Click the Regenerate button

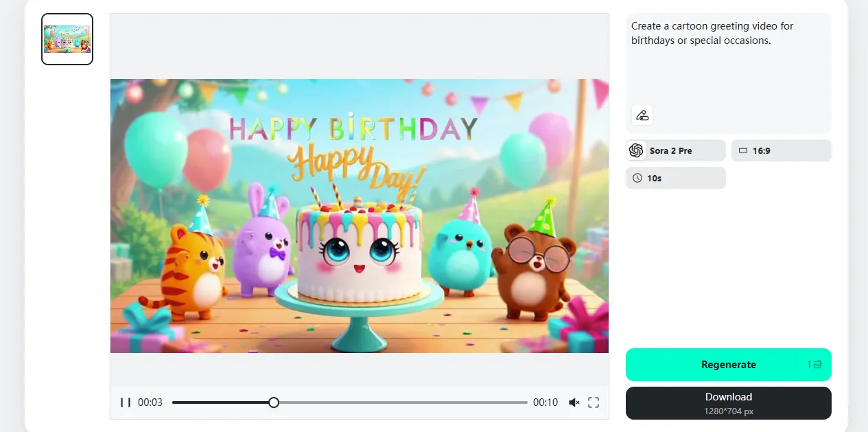point(728,364)
